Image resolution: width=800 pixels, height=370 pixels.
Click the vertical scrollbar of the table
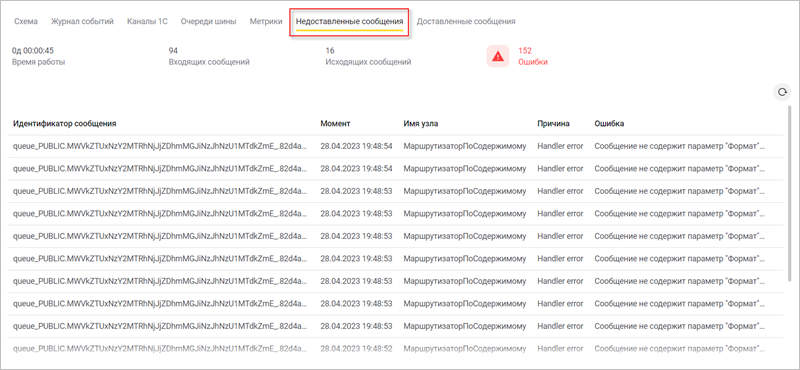[790, 194]
